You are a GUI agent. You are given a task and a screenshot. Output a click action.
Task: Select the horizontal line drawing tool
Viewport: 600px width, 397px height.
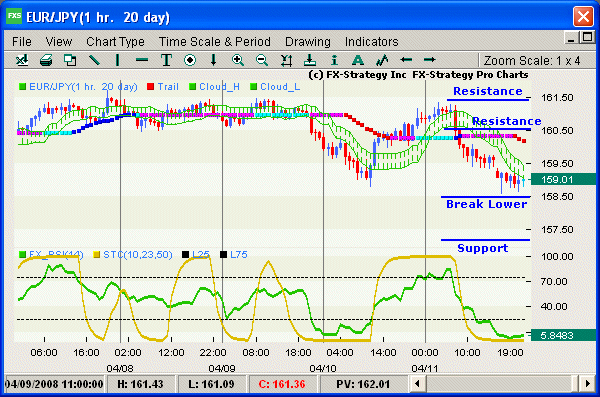click(x=142, y=60)
